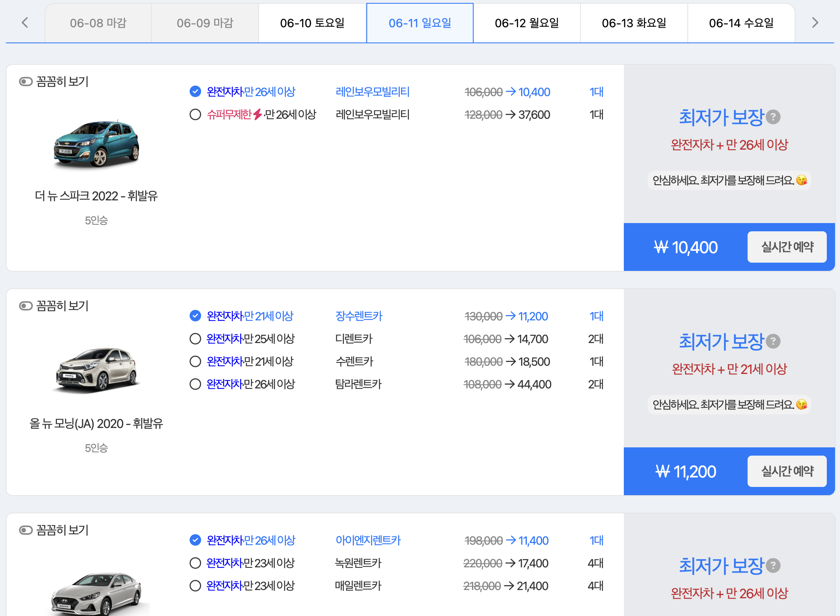Open help icon beside 최저가 보장 on 스파크 card
This screenshot has height=616, width=840.
[773, 117]
